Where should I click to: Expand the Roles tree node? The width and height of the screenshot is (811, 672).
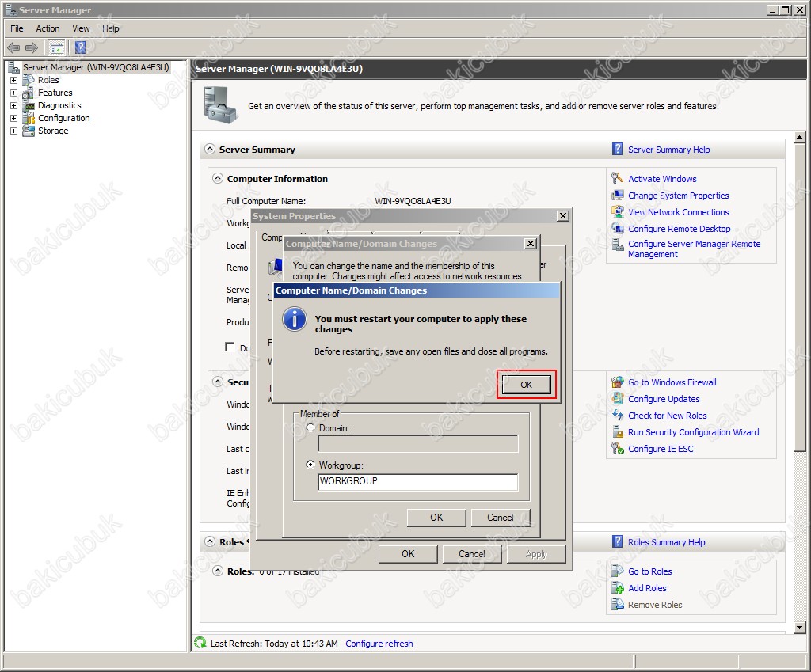pyautogui.click(x=13, y=80)
